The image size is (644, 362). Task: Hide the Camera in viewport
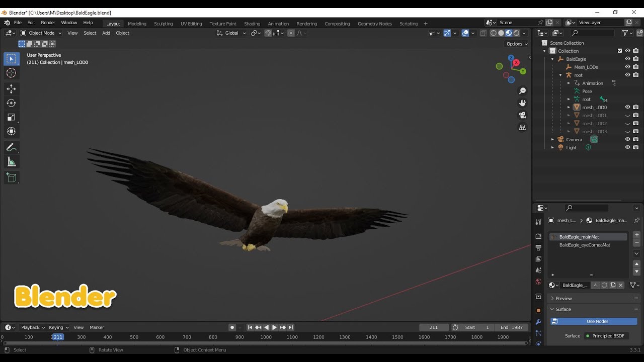point(627,139)
